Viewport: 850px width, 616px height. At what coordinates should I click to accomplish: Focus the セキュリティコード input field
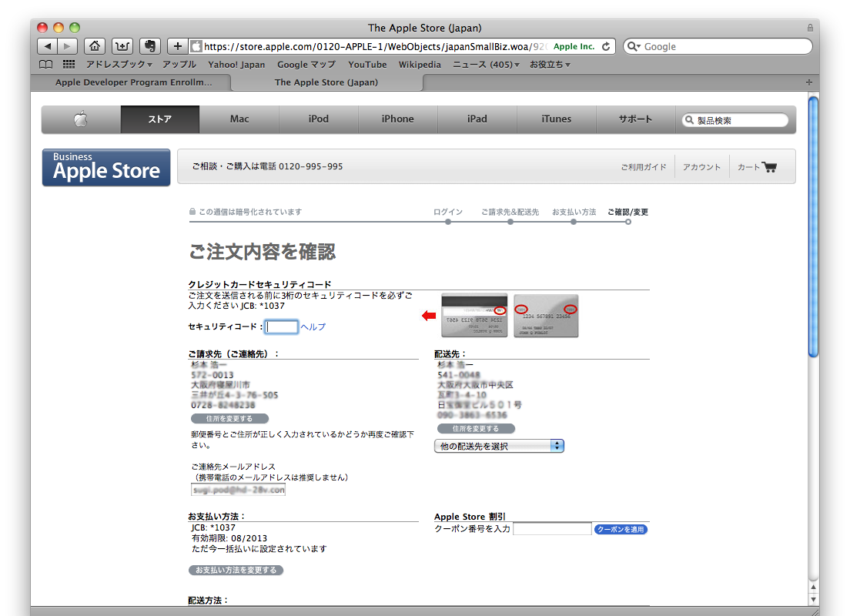pos(282,327)
